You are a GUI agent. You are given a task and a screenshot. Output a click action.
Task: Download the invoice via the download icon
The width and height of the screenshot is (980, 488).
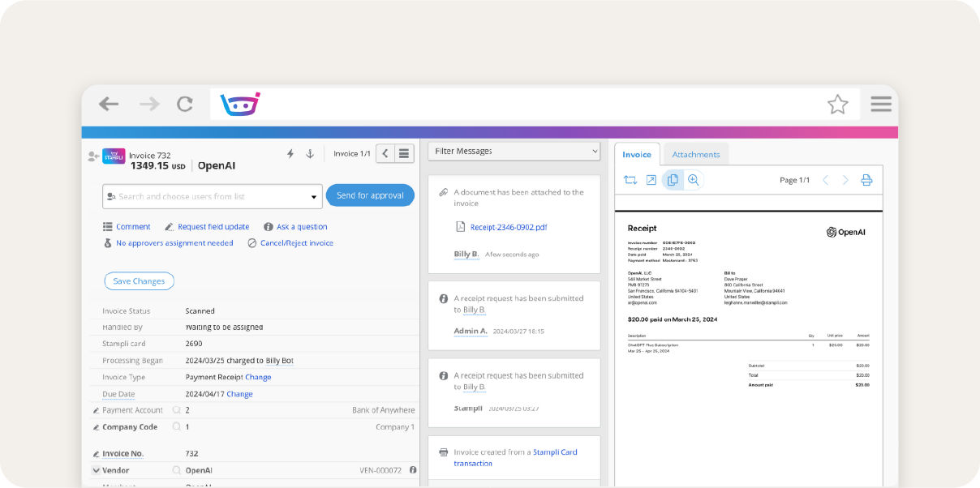coord(309,153)
